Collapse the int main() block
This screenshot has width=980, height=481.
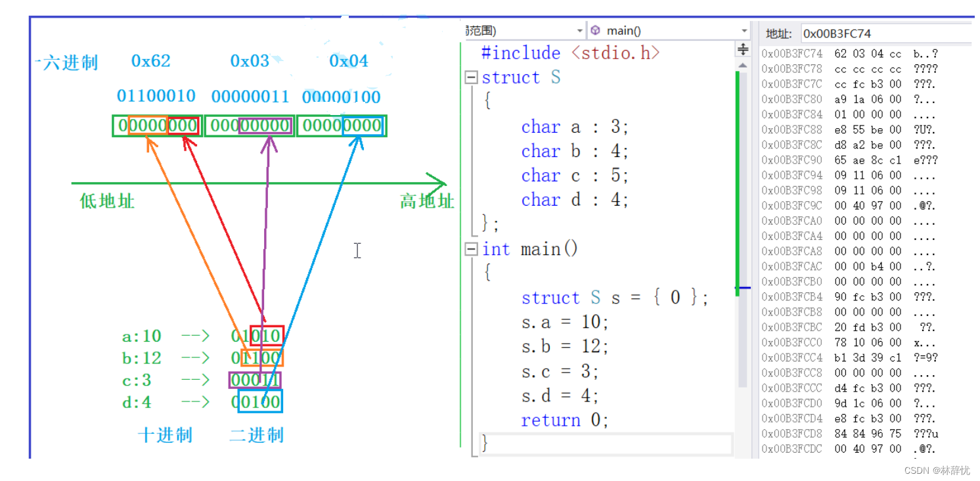470,250
